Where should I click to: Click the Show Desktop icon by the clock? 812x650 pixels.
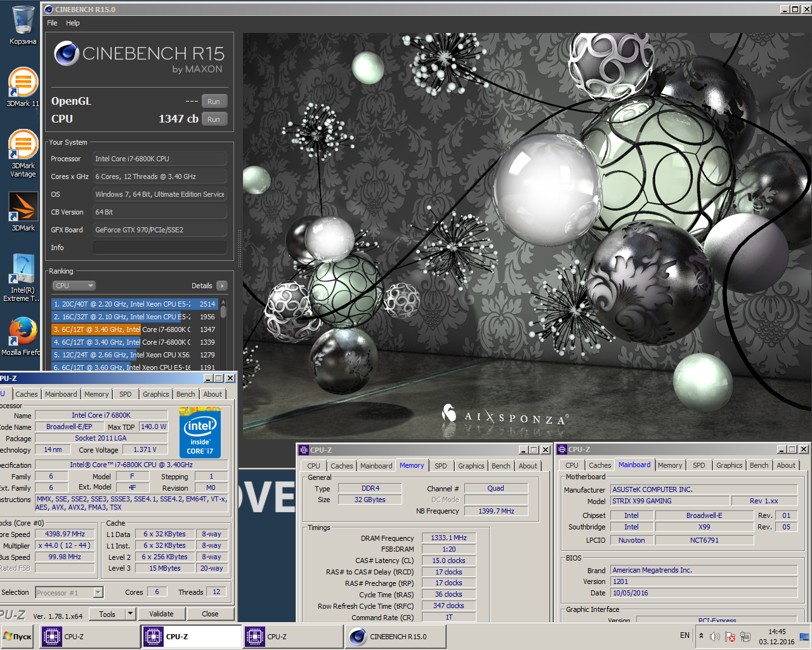coord(804,637)
